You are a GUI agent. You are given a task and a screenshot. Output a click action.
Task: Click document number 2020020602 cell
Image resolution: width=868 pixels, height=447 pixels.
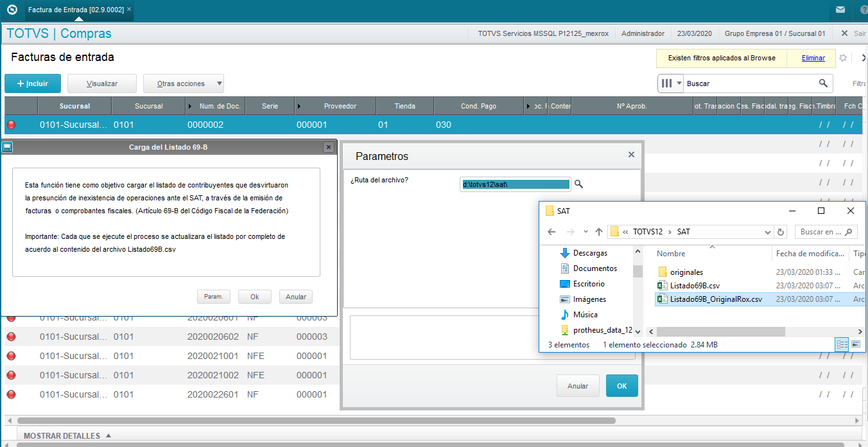[x=213, y=337]
